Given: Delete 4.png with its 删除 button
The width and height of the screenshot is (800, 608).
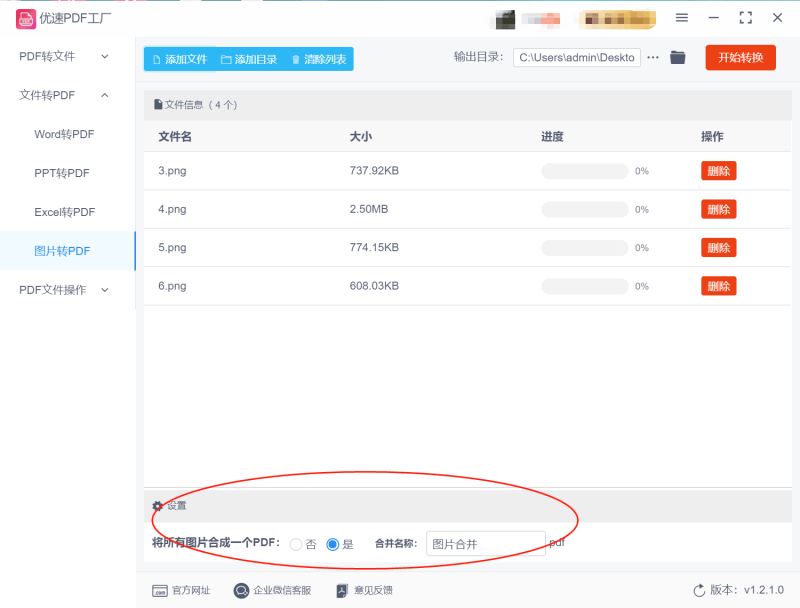Looking at the screenshot, I should [718, 209].
